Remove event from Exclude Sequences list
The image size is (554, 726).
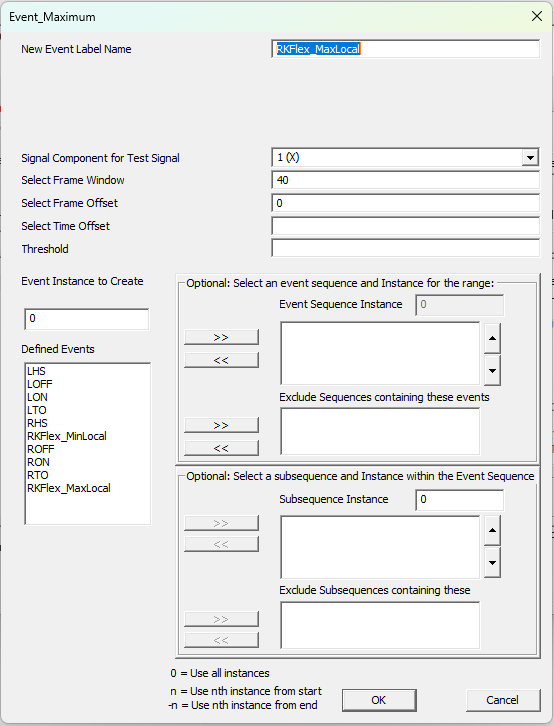[x=221, y=448]
